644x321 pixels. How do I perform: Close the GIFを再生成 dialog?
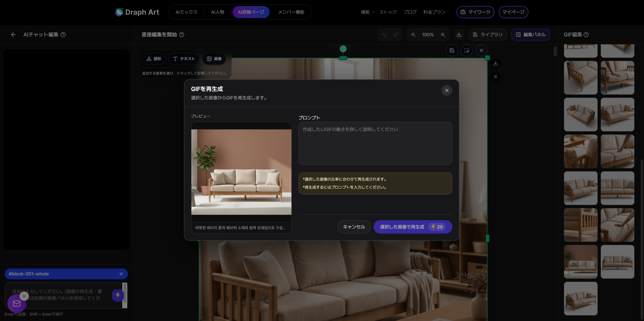447,90
